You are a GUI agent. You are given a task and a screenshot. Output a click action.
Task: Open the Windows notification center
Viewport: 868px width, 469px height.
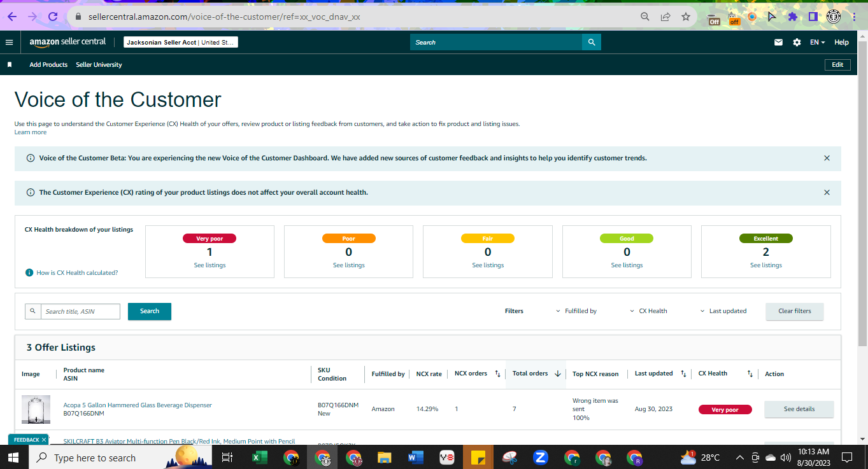[847, 458]
